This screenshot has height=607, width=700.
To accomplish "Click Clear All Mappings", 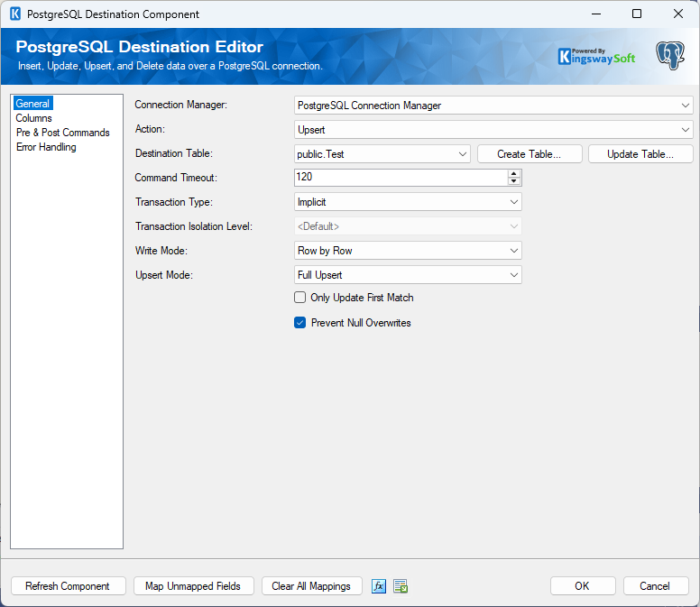I will (311, 586).
